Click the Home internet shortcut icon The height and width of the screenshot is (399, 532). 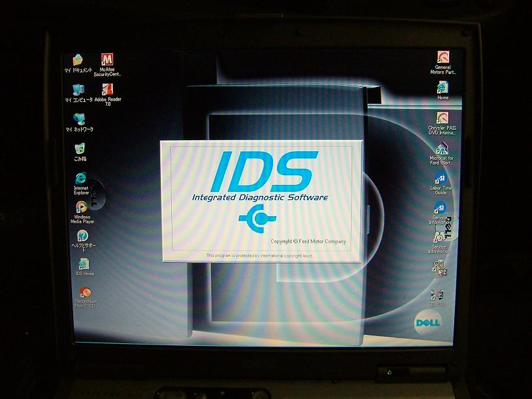[442, 90]
